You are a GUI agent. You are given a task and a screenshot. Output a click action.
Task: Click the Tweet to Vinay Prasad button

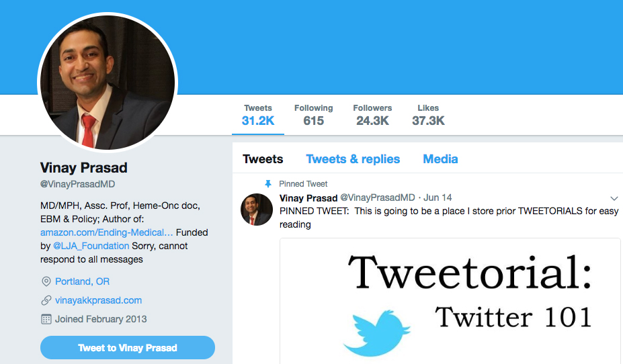click(x=128, y=348)
